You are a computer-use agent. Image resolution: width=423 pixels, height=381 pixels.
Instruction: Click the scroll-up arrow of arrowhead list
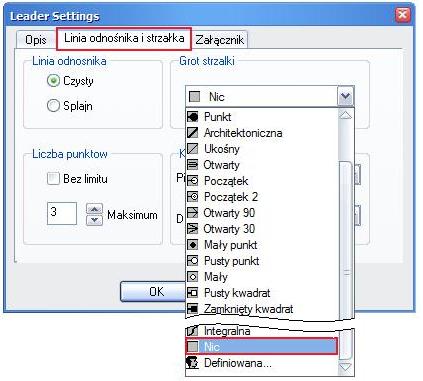(345, 115)
